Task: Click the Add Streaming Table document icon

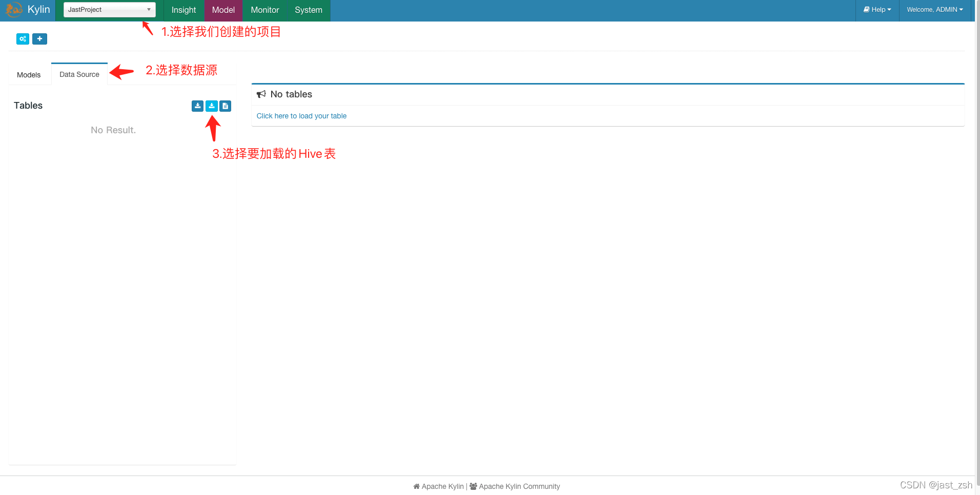Action: [x=225, y=106]
